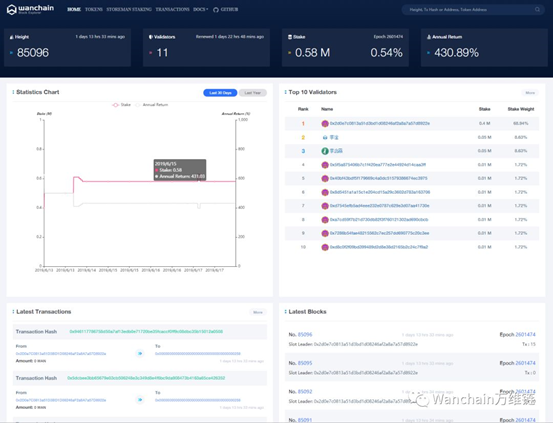Click the Annual Return card icon
The width and height of the screenshot is (553, 423).
(429, 37)
